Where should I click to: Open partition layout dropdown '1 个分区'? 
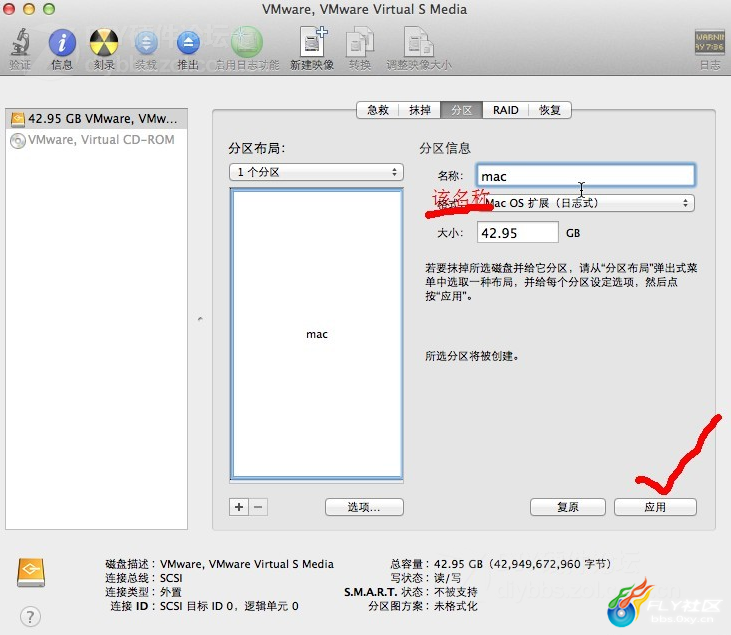click(x=316, y=172)
